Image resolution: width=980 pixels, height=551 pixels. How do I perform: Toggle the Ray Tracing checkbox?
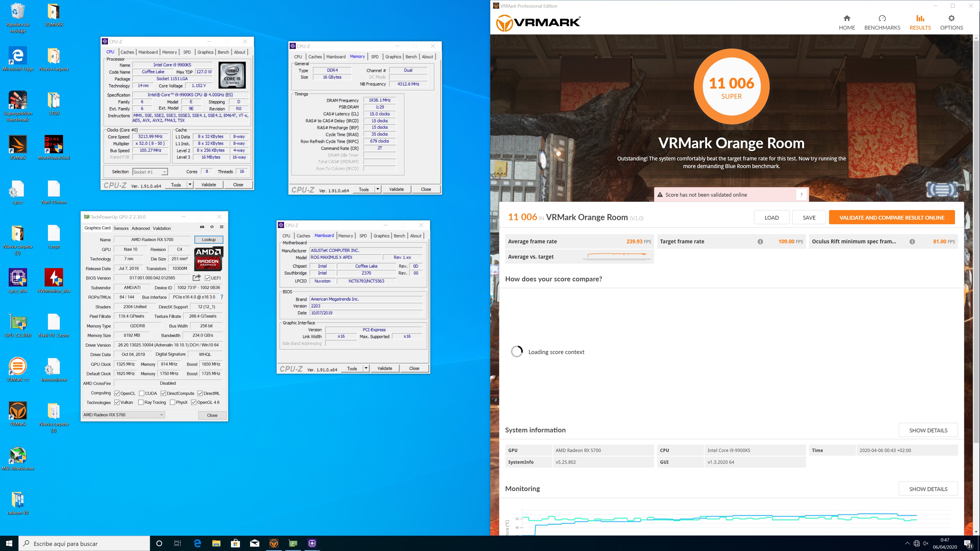click(x=141, y=402)
